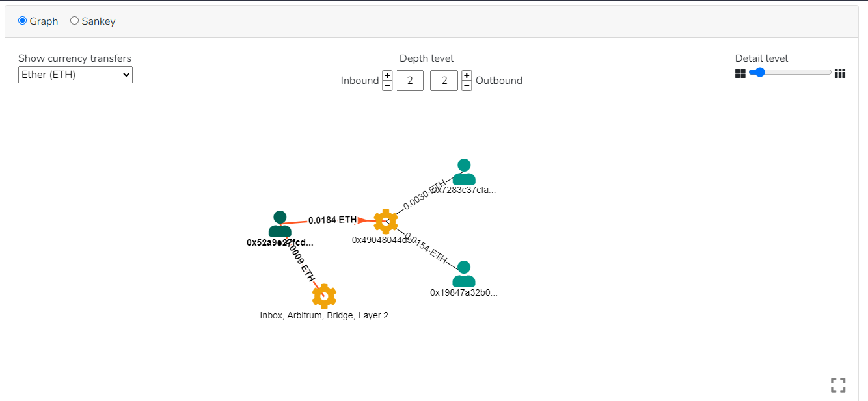Click the Inbound depth value field
The image size is (868, 401).
(x=410, y=81)
